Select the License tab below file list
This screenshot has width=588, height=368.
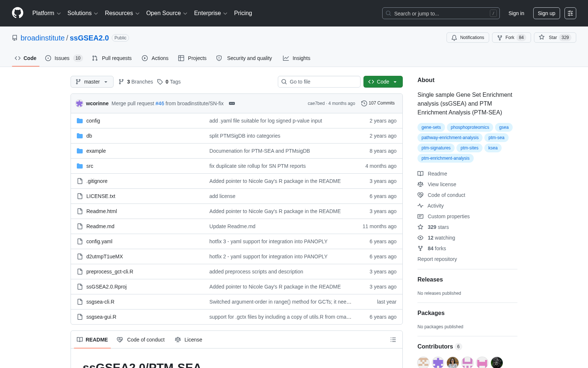pos(189,340)
